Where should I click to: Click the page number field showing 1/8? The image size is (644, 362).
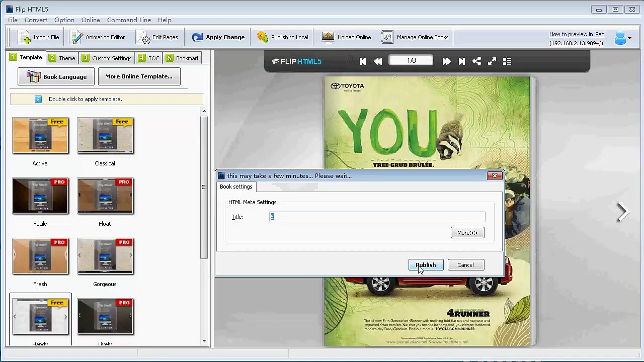point(412,60)
